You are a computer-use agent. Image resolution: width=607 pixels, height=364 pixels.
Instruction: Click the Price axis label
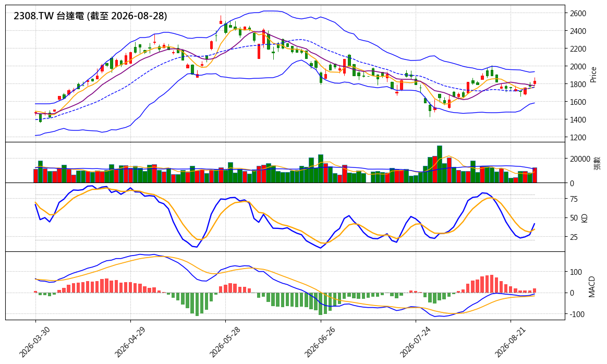593,75
